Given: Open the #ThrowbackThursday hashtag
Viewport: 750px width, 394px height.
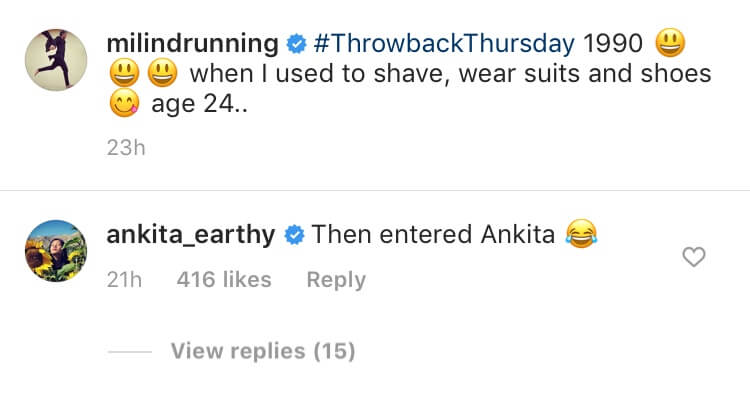Looking at the screenshot, I should [444, 44].
